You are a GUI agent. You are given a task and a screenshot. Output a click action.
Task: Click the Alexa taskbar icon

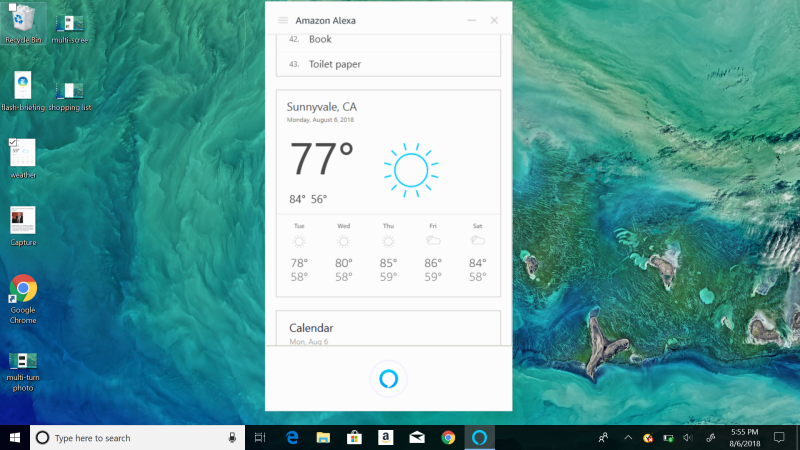tap(479, 438)
